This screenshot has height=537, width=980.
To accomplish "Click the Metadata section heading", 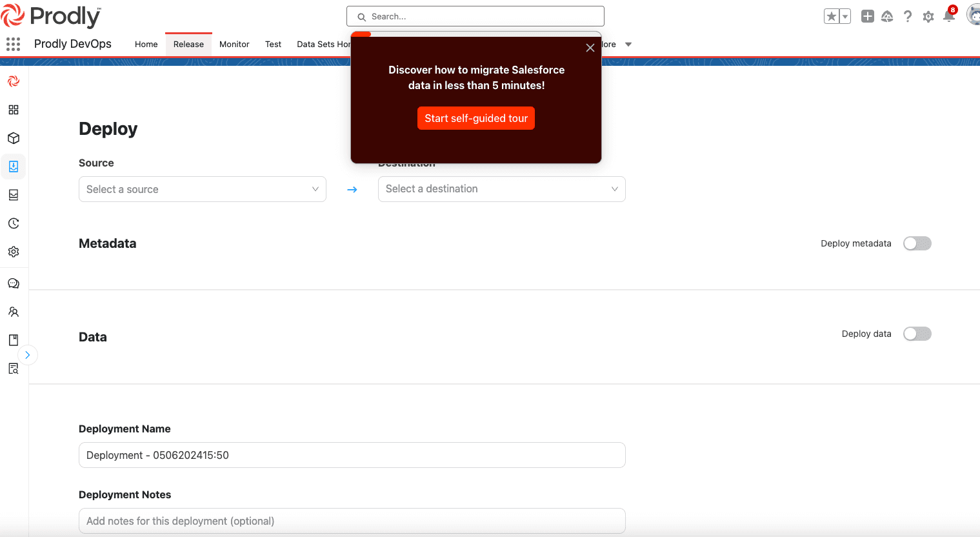I will [108, 243].
